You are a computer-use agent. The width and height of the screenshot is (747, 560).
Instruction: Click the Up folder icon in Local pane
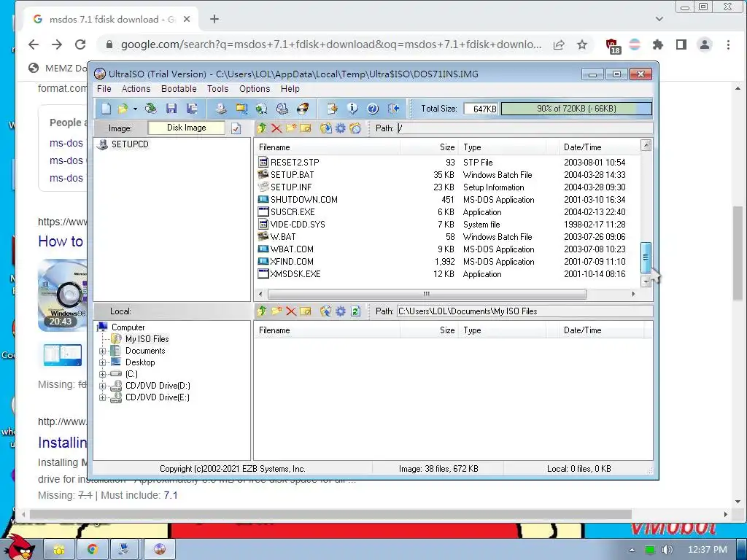click(262, 311)
